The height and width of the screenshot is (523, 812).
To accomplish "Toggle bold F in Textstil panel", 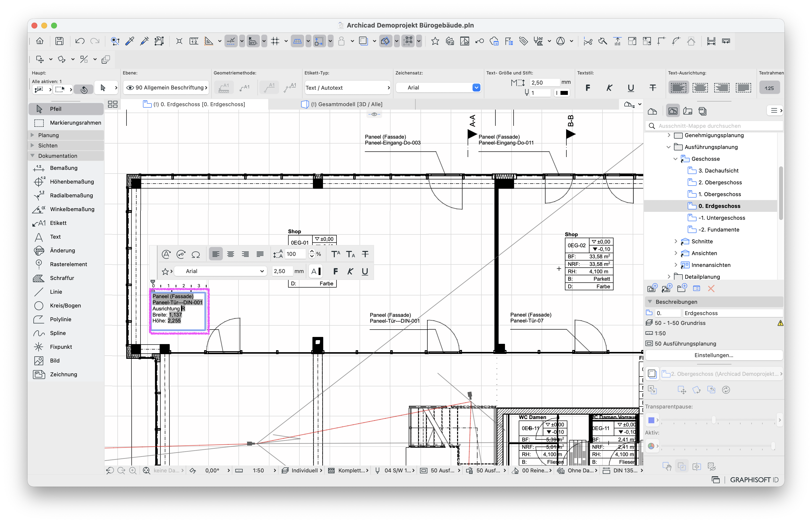I will click(x=588, y=88).
